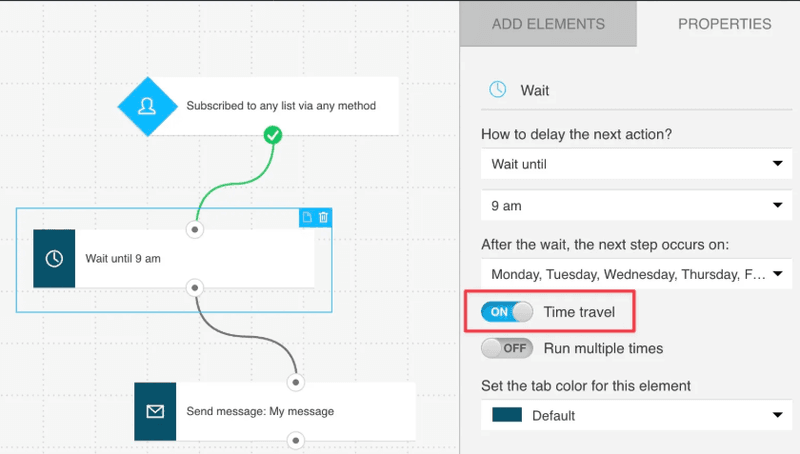Delete the Wait element with trash icon
The height and width of the screenshot is (454, 800).
point(323,217)
